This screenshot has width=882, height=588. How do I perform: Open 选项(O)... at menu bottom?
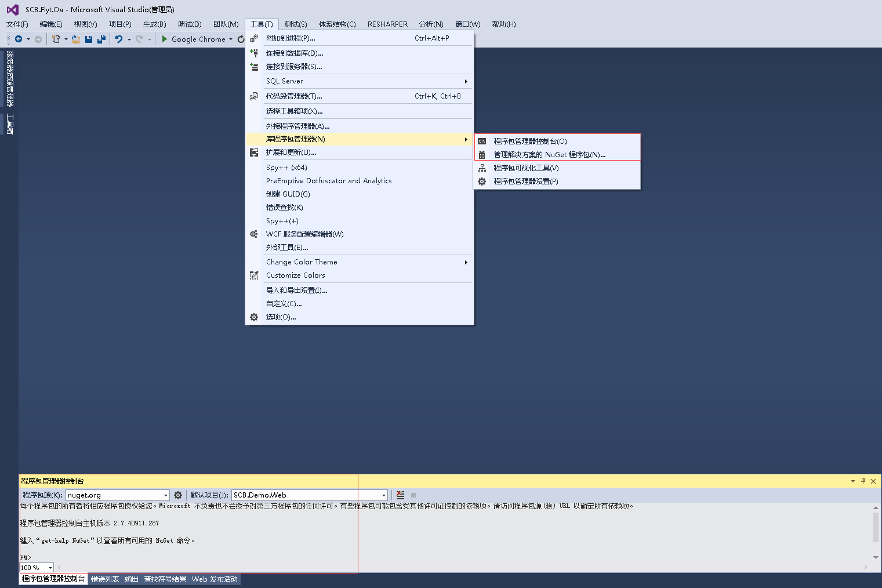point(360,317)
